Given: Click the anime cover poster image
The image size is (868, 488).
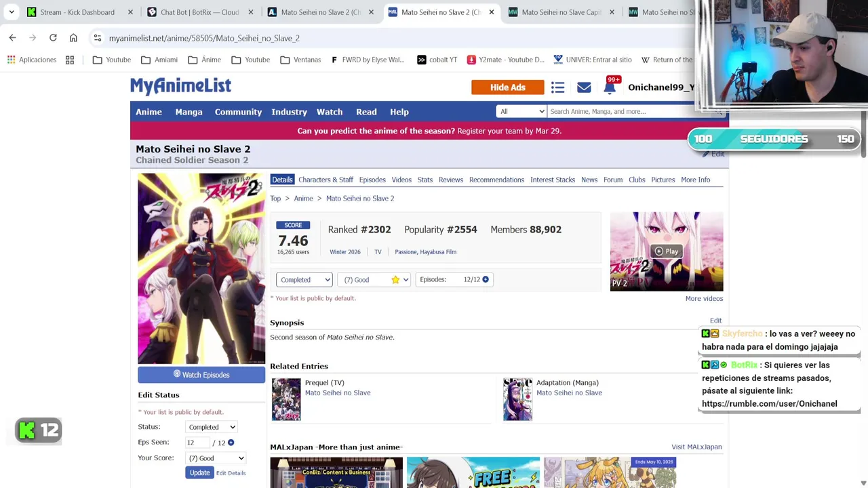Looking at the screenshot, I should [201, 268].
